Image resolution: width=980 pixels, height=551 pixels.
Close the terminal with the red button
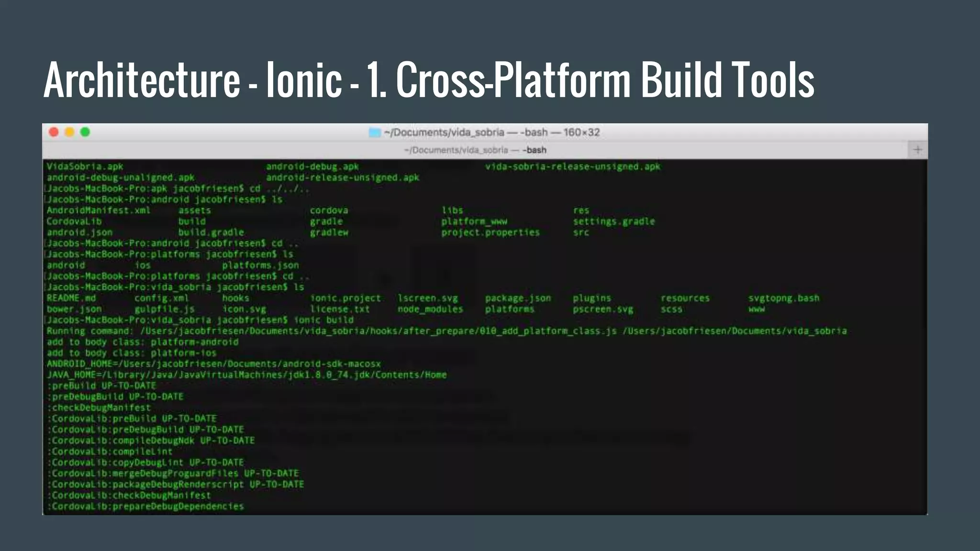point(54,132)
